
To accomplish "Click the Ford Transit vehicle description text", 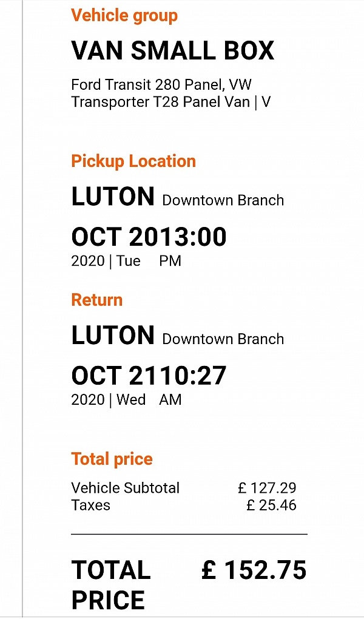I will coord(170,93).
